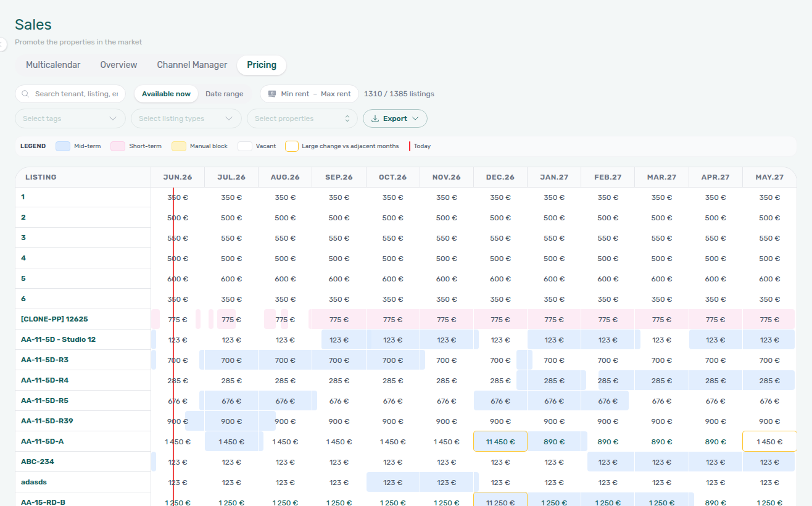Click AA-11-5D-R39 900 € in JUL.26

click(231, 421)
